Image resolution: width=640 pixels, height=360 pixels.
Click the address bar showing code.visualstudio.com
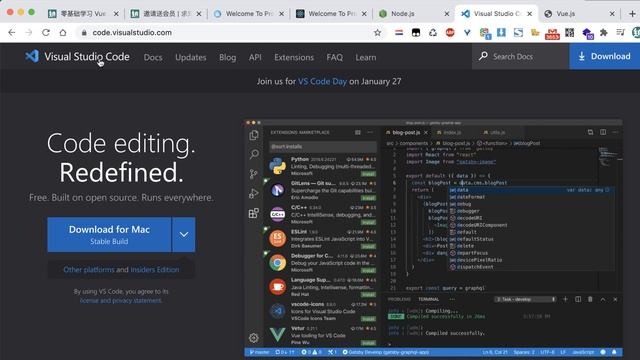[x=231, y=33]
